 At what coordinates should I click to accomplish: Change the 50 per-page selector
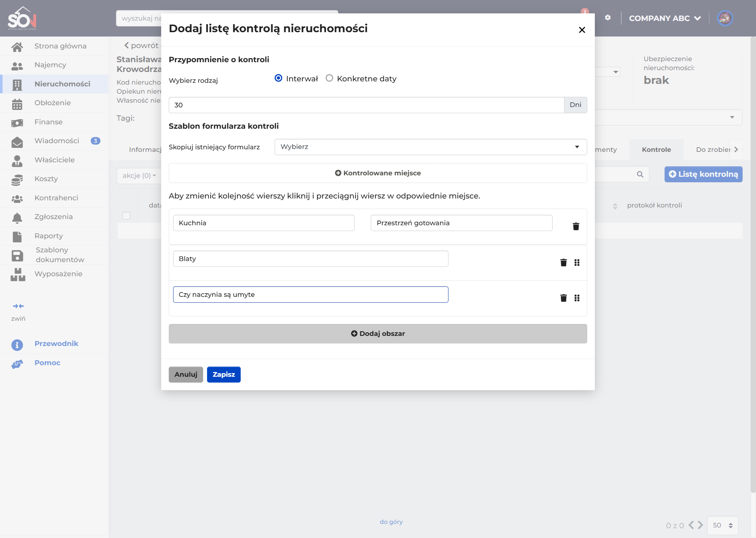[722, 525]
